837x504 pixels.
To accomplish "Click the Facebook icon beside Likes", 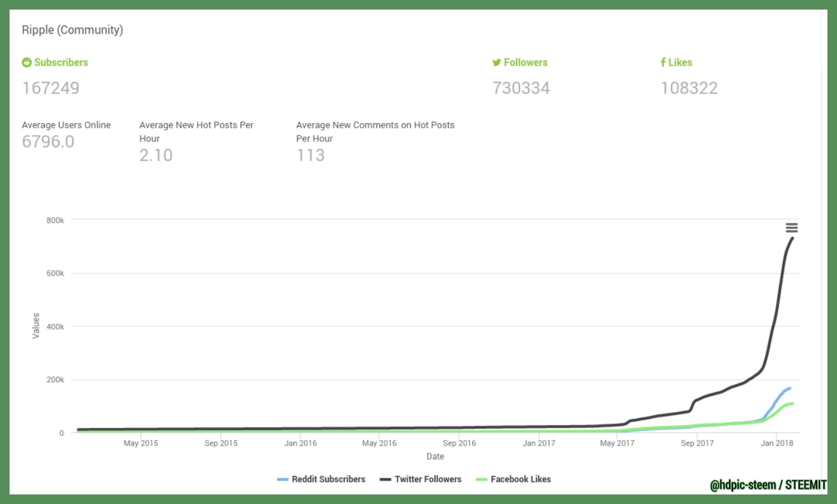I will pyautogui.click(x=663, y=62).
